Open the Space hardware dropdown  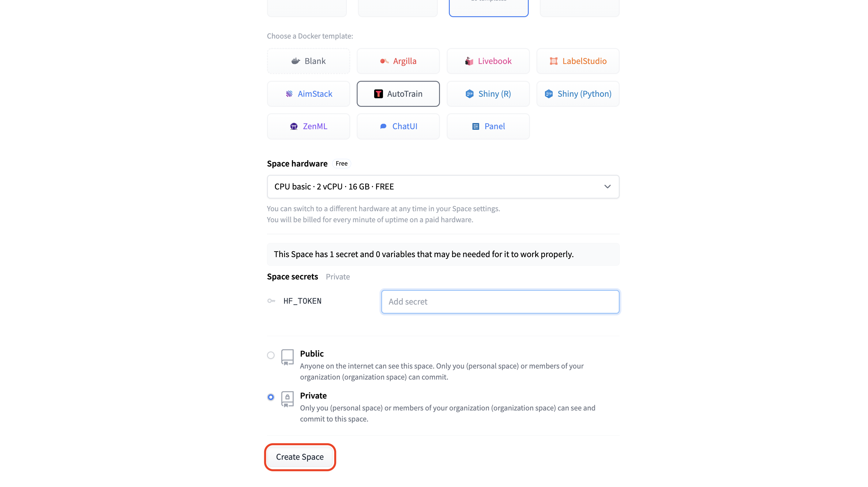[443, 187]
